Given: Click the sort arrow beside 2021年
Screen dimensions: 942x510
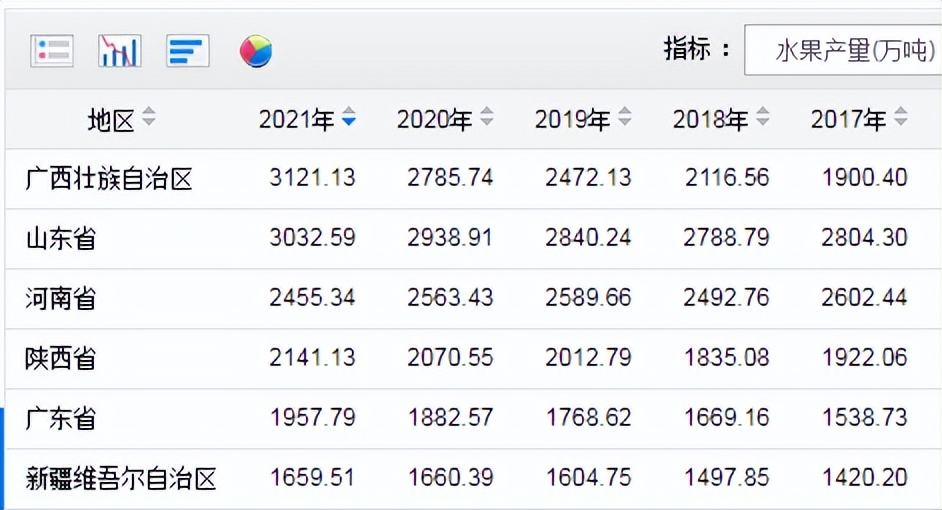Looking at the screenshot, I should tap(348, 119).
